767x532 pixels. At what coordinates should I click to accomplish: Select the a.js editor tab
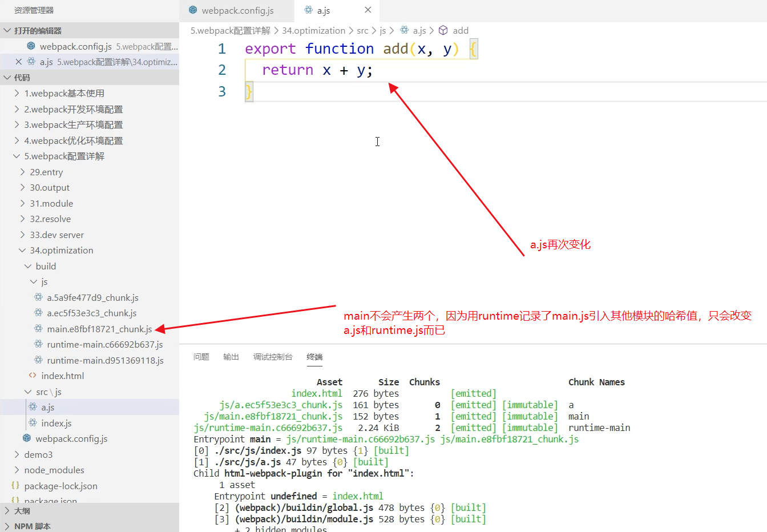pos(324,11)
